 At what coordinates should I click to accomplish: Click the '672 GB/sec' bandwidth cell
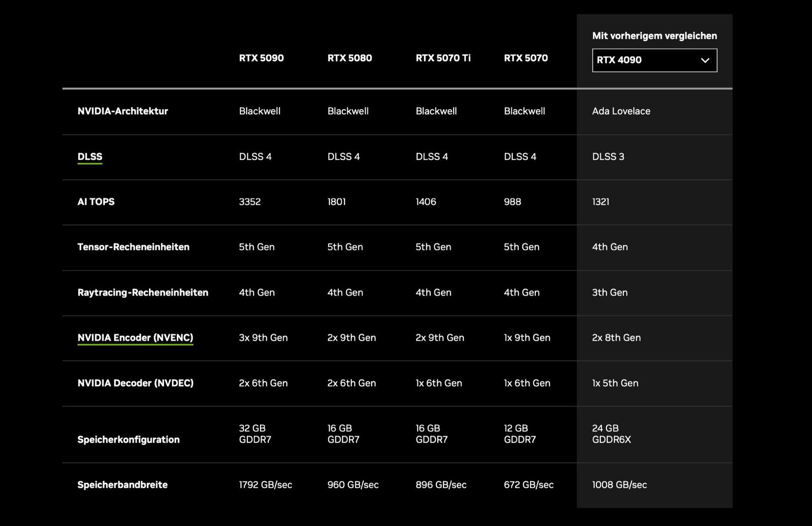tap(529, 485)
